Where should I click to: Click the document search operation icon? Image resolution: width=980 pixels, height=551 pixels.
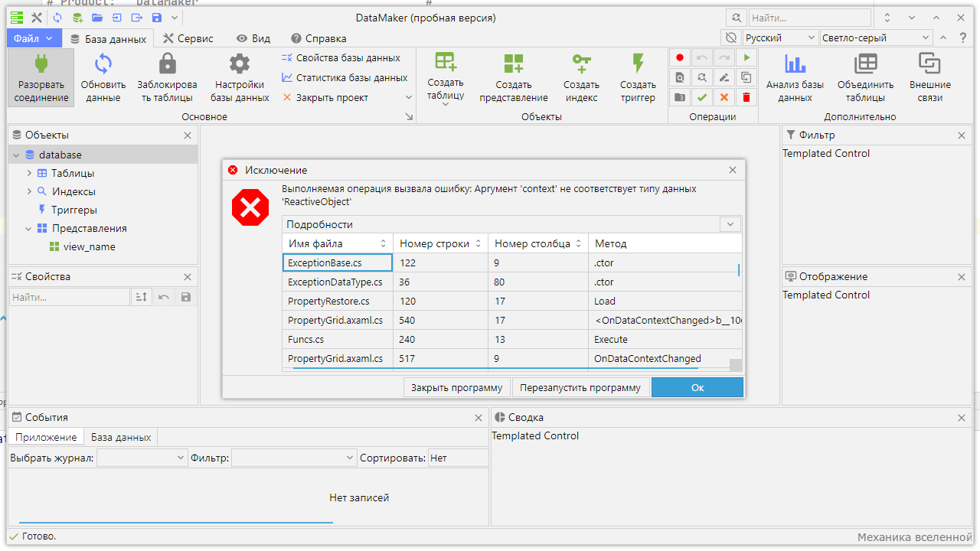(x=680, y=77)
